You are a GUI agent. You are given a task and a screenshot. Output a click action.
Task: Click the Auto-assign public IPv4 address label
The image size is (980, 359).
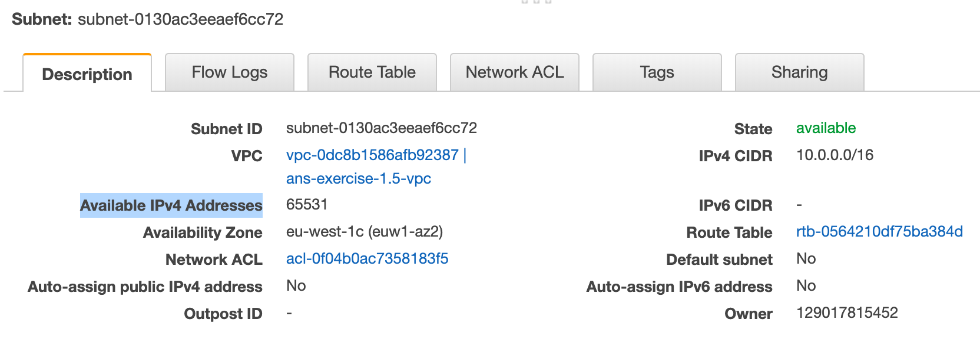point(145,287)
